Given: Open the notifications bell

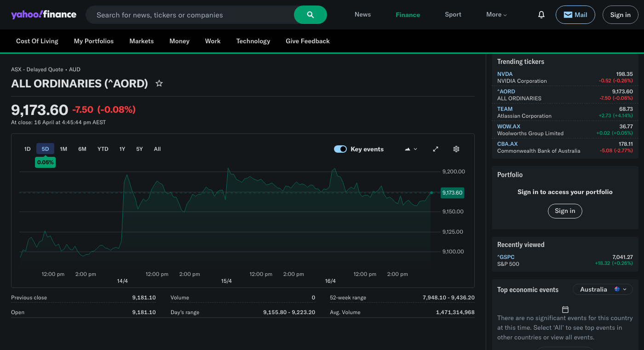Looking at the screenshot, I should coord(541,15).
